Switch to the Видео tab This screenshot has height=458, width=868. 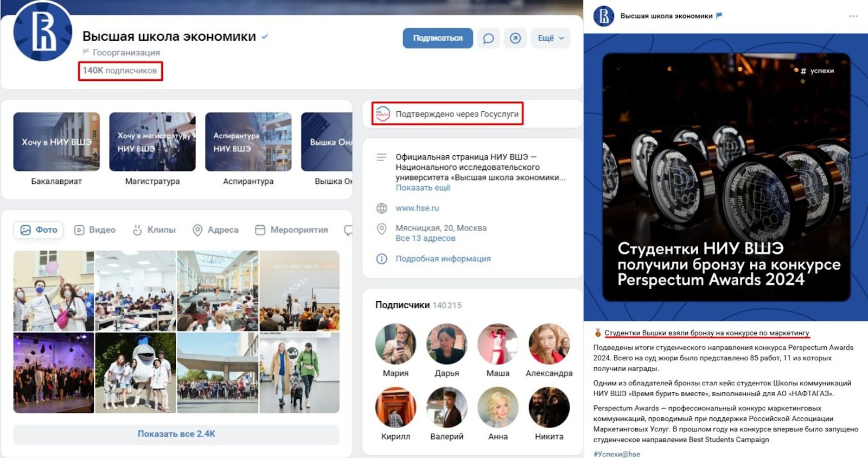point(95,230)
